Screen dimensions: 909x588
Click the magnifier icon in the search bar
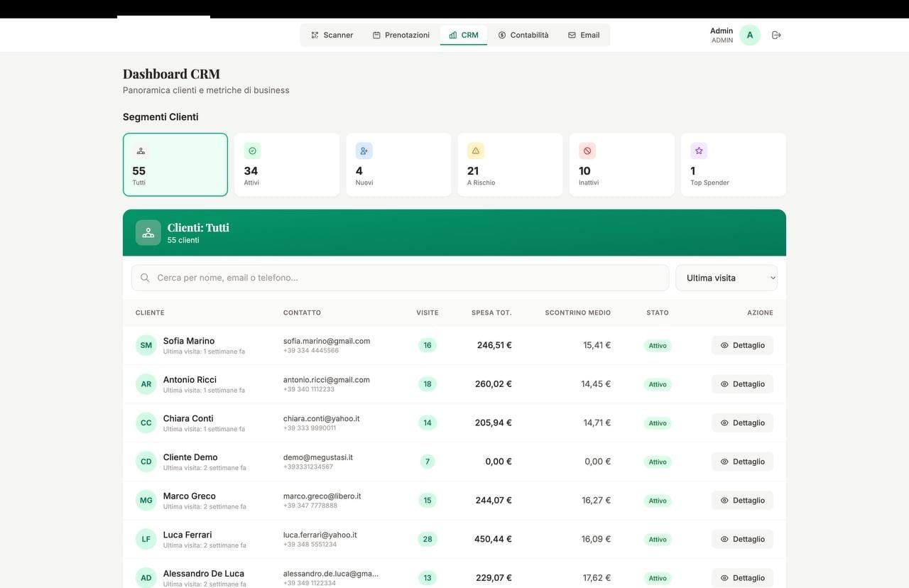[x=145, y=277]
